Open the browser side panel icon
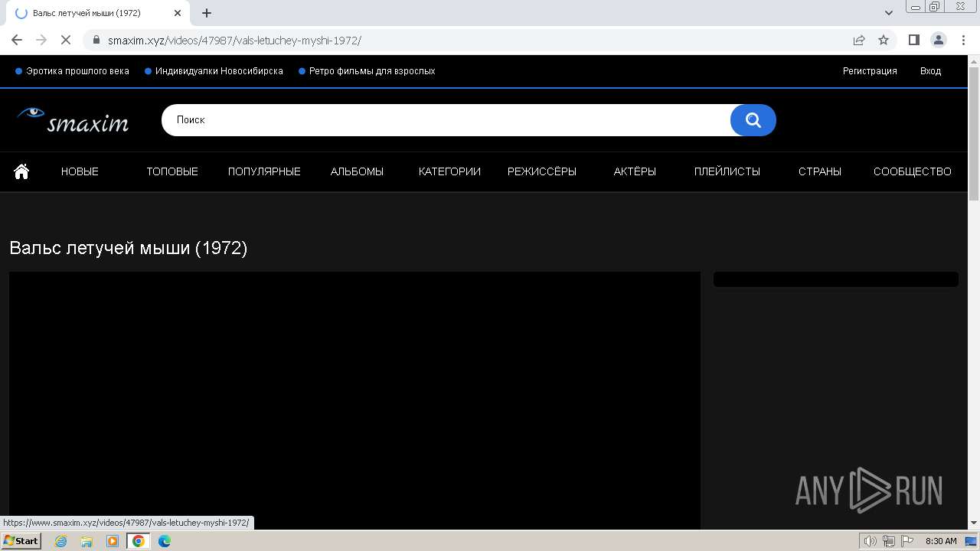This screenshot has width=980, height=551. click(913, 40)
